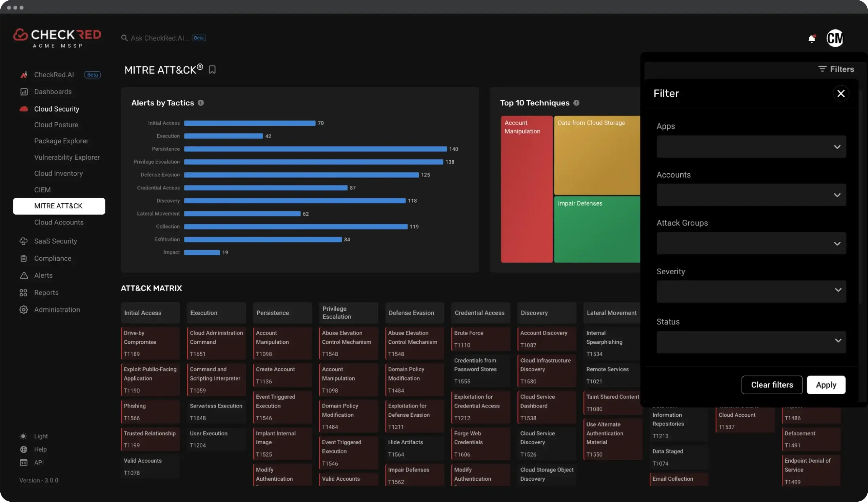Click the notification bell icon
Viewport: 868px width, 502px height.
(812, 38)
